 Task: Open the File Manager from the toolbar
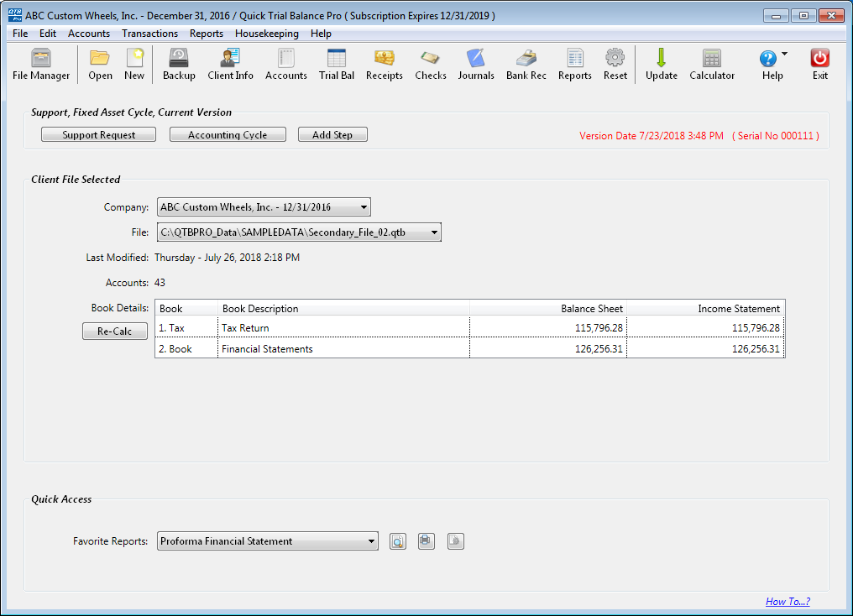click(x=41, y=64)
